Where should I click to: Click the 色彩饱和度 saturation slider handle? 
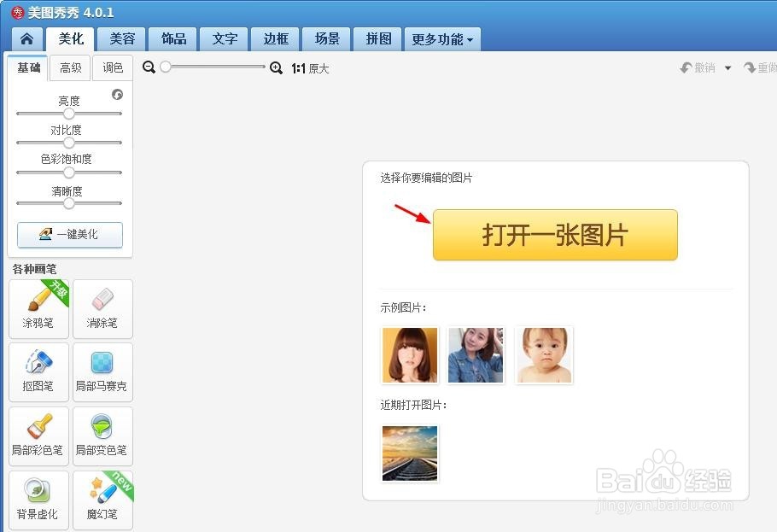[x=69, y=172]
